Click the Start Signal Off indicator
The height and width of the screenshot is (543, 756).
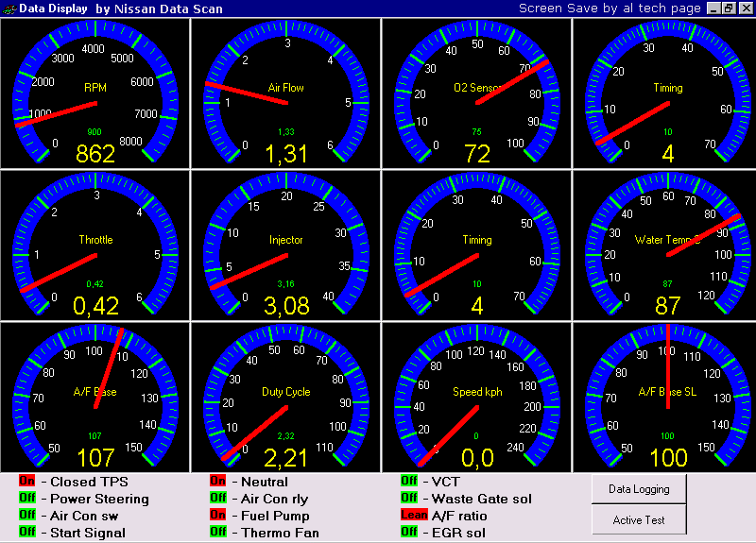[27, 533]
